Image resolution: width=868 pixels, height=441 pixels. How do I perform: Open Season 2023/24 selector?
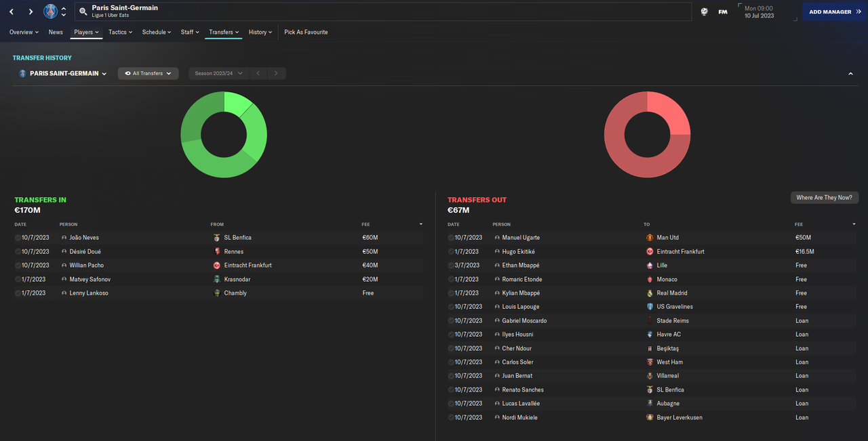tap(218, 73)
